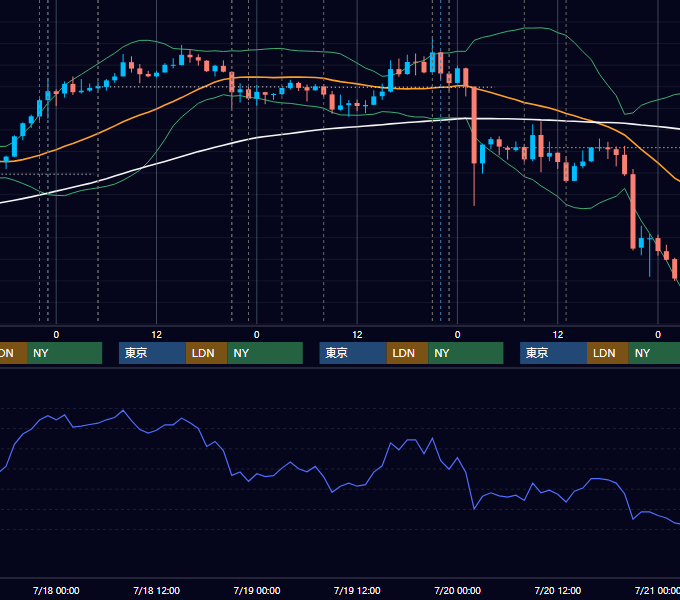Select the 東京 session block on 7/19
The width and height of the screenshot is (680, 600).
[x=353, y=353]
